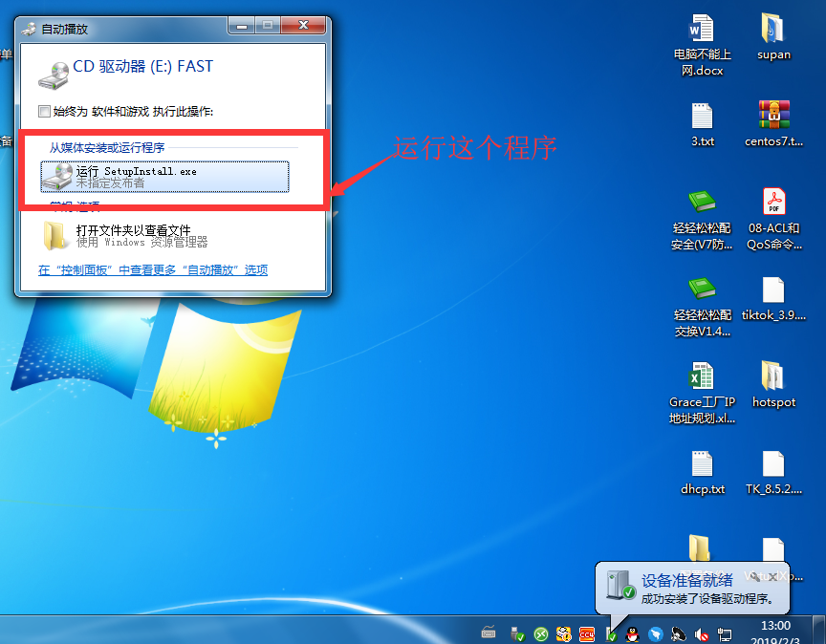
Task: Close the AutoPlay dialog window
Action: (303, 25)
